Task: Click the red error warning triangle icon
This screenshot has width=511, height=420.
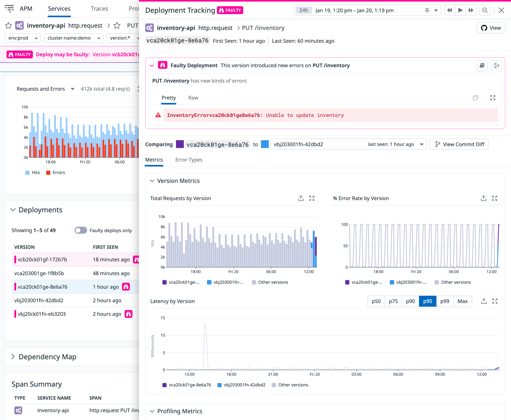Action: [158, 115]
